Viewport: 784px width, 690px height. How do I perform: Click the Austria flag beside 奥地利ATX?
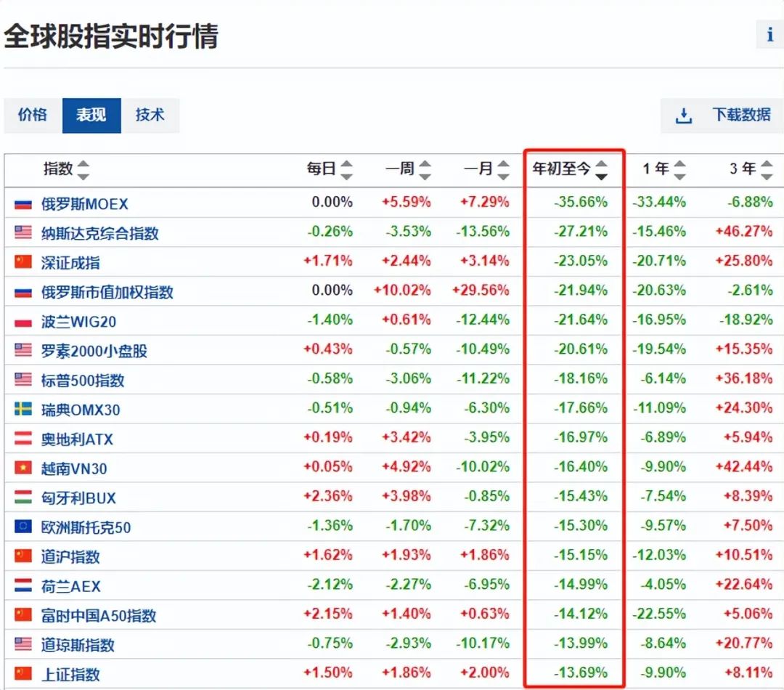pos(23,438)
